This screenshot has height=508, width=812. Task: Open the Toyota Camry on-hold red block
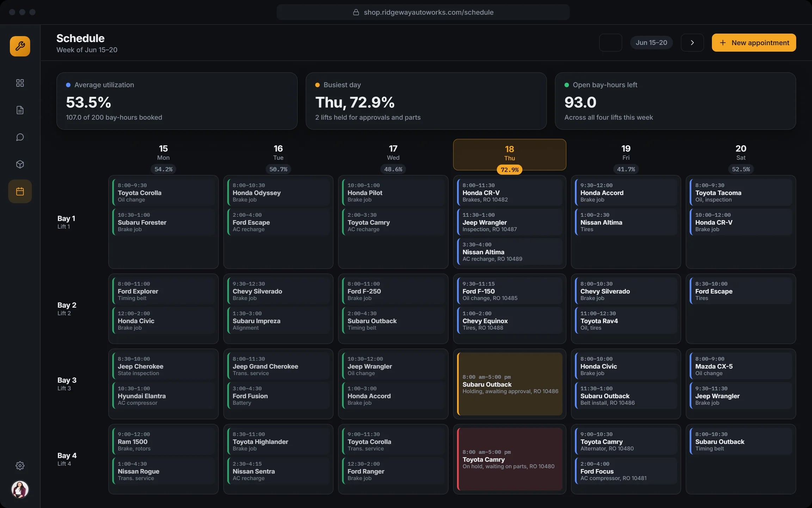tap(510, 459)
